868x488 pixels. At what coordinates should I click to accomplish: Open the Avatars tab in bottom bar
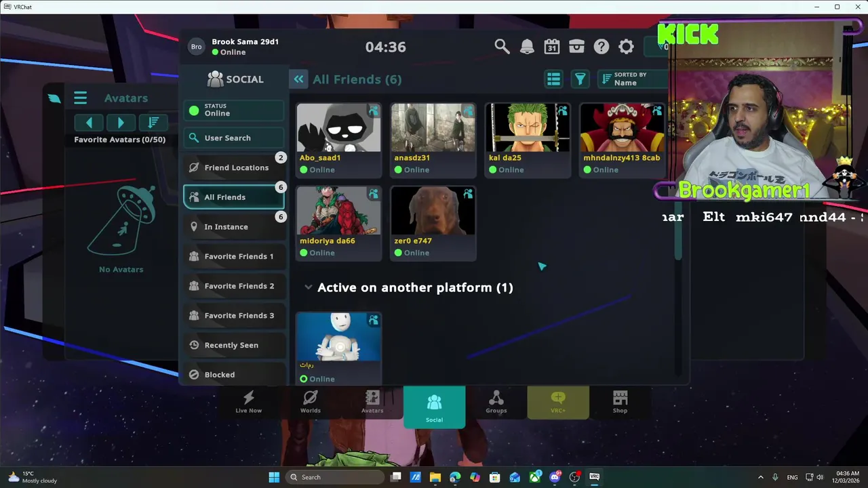click(372, 402)
